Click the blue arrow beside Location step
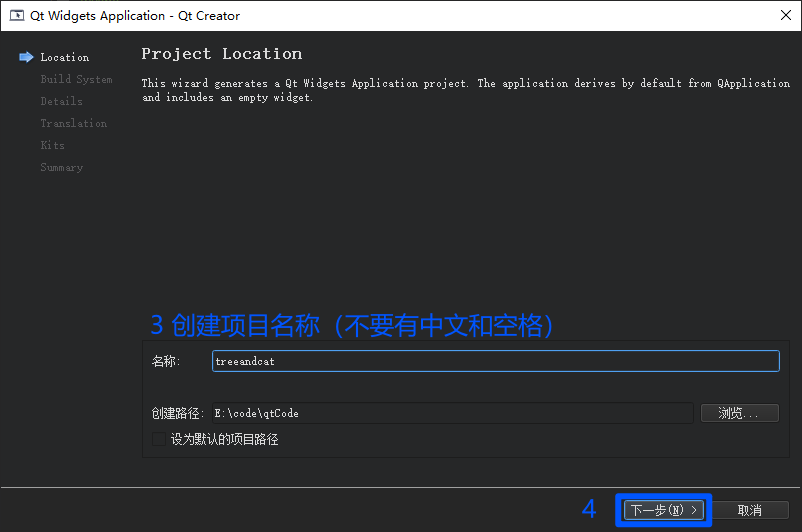The image size is (802, 532). coord(26,57)
